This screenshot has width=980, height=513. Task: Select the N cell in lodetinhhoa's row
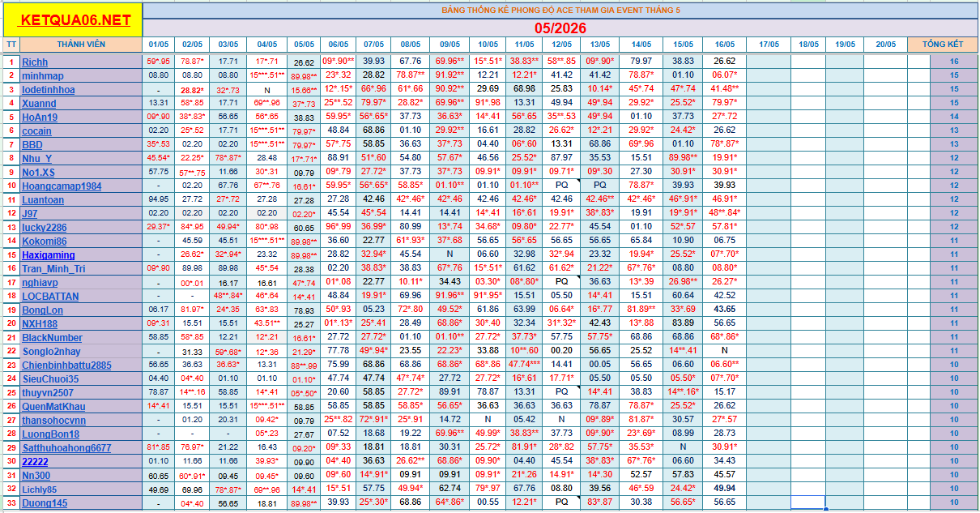coord(266,89)
